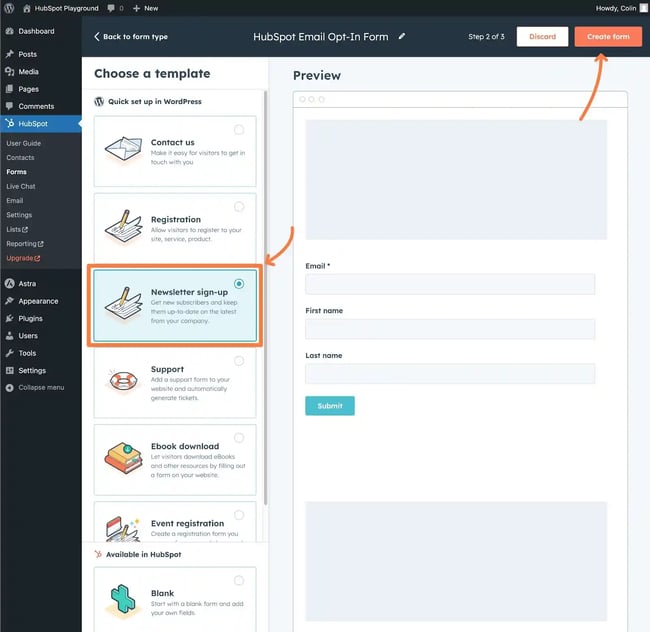The image size is (650, 632).
Task: Click the Quick set up in WordPress heading
Action: pos(155,101)
